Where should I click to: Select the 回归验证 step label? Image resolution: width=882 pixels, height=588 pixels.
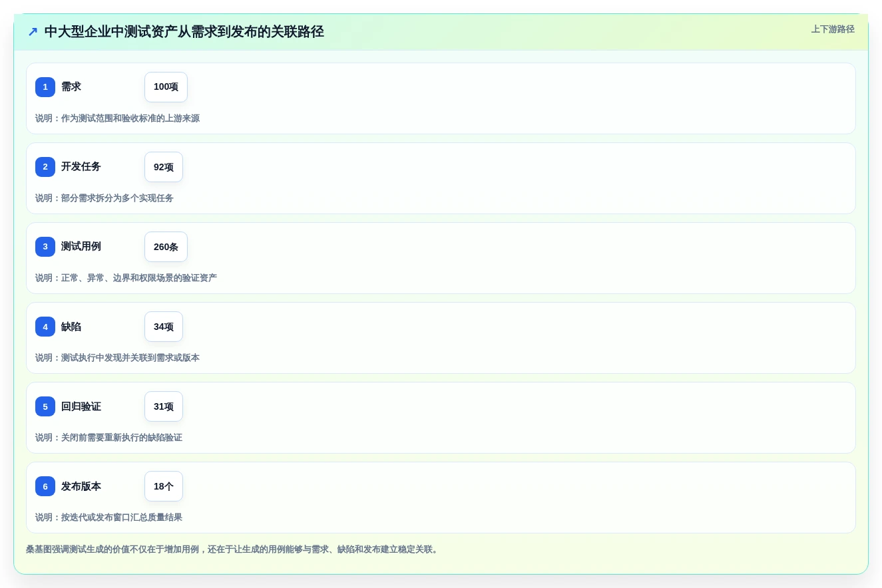81,406
